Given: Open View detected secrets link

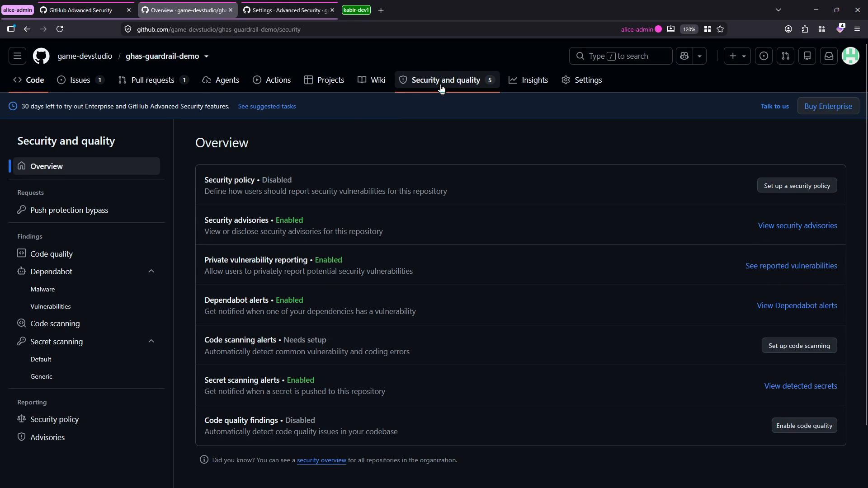Looking at the screenshot, I should point(800,386).
